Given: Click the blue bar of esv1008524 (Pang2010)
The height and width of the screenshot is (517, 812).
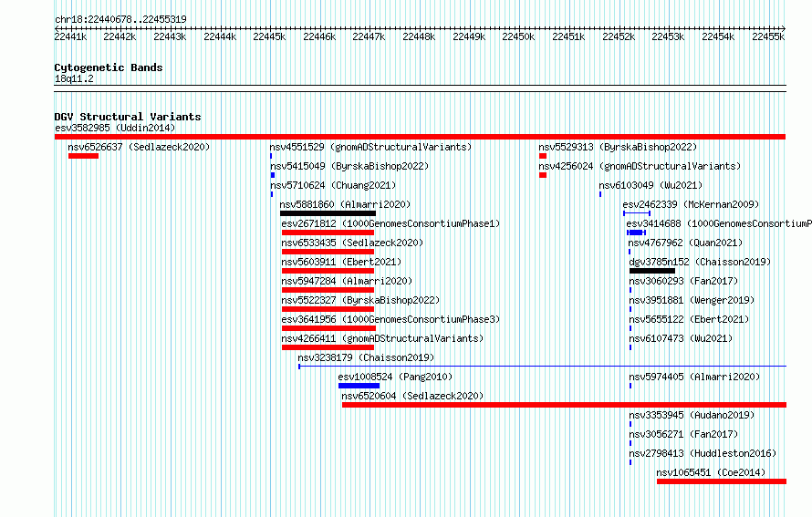Looking at the screenshot, I should coord(359,386).
